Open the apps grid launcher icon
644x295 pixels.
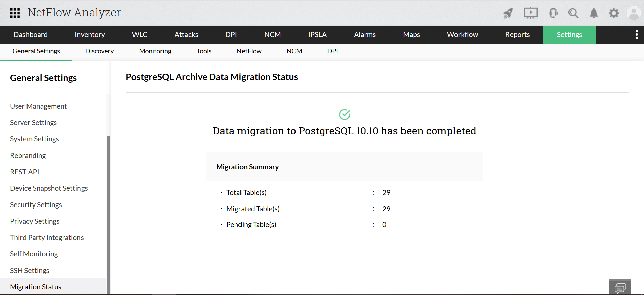tap(15, 13)
